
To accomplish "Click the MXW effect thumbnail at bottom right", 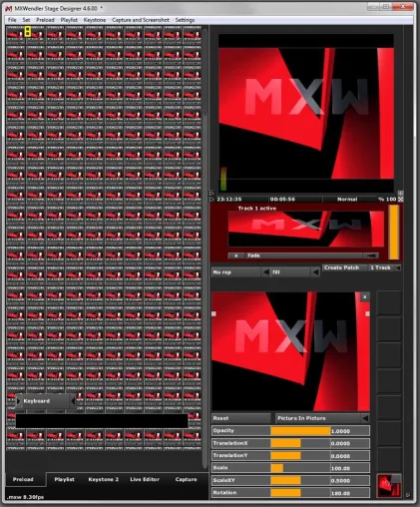I will (x=389, y=486).
